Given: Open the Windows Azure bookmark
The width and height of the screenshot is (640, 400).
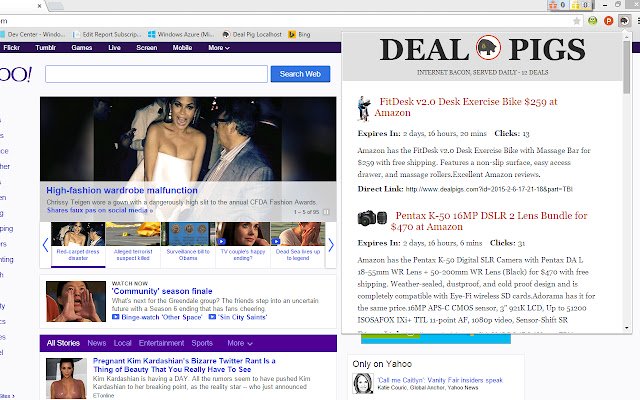Looking at the screenshot, I should 181,35.
